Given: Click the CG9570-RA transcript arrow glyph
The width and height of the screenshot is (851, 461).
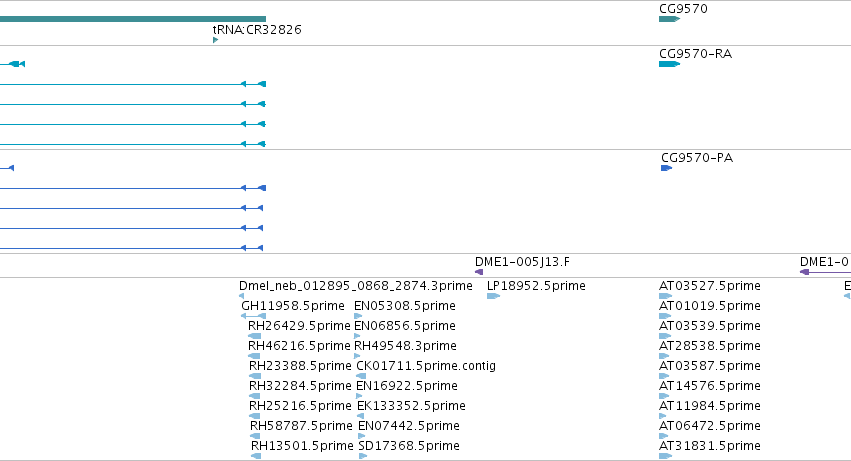Looking at the screenshot, I should pos(669,64).
